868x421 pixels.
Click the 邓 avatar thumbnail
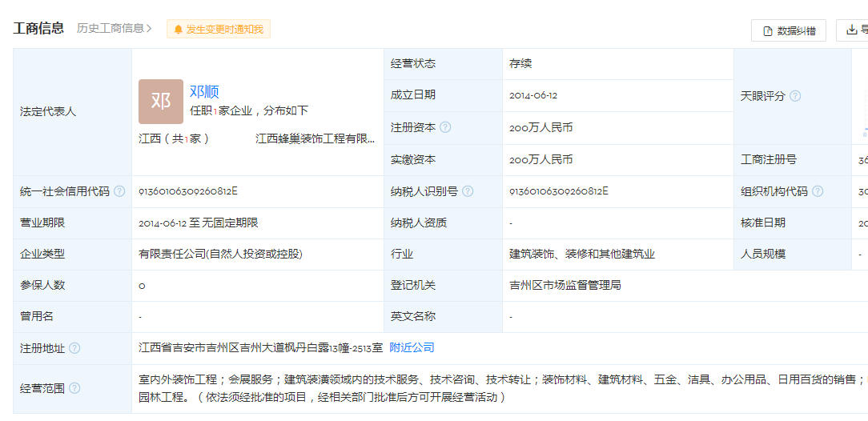click(x=160, y=101)
